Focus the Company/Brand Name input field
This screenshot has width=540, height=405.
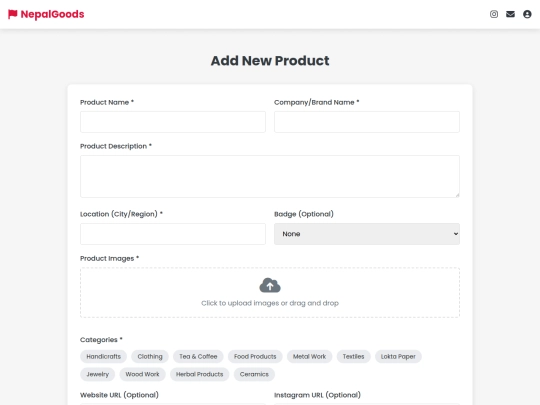coord(367,122)
